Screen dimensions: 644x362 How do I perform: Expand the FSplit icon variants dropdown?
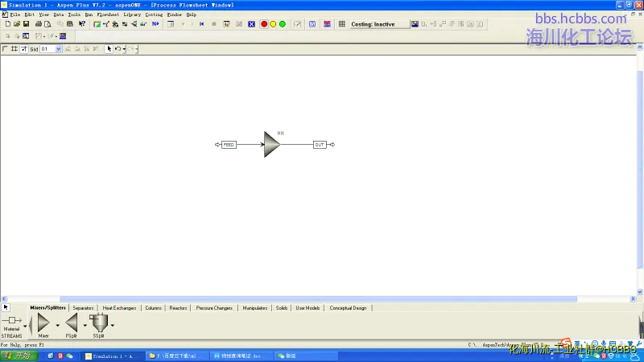pos(85,326)
